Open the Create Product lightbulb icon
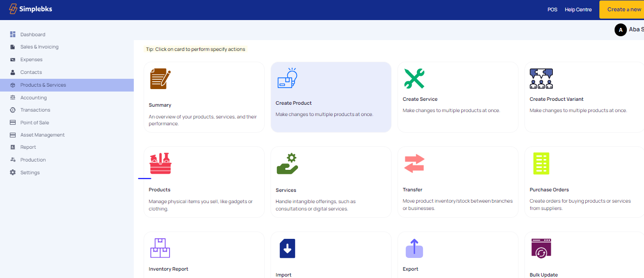644x278 pixels. 287,78
